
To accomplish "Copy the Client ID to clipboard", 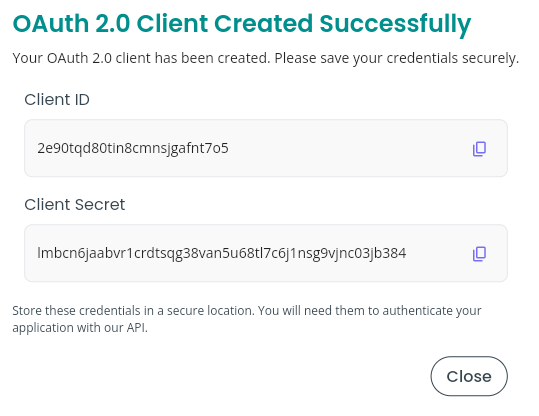I will 479,149.
